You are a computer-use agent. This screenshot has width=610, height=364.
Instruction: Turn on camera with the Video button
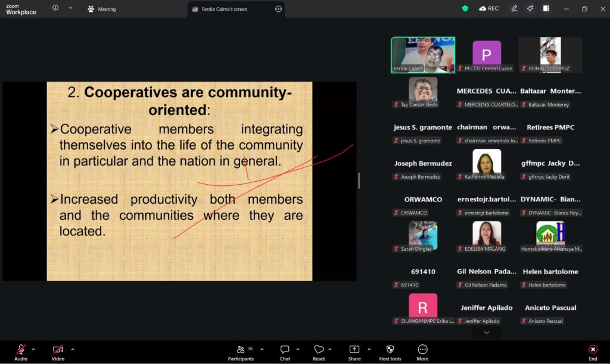(x=58, y=350)
